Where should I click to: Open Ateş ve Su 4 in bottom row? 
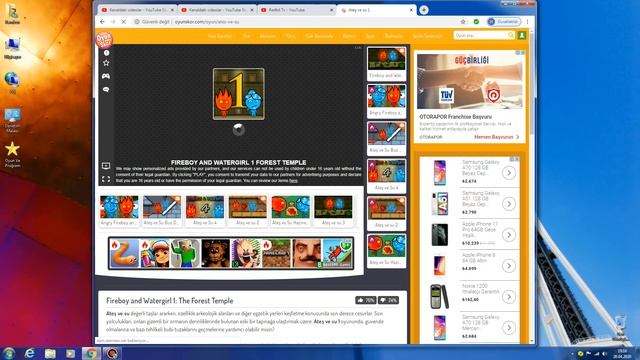(205, 211)
